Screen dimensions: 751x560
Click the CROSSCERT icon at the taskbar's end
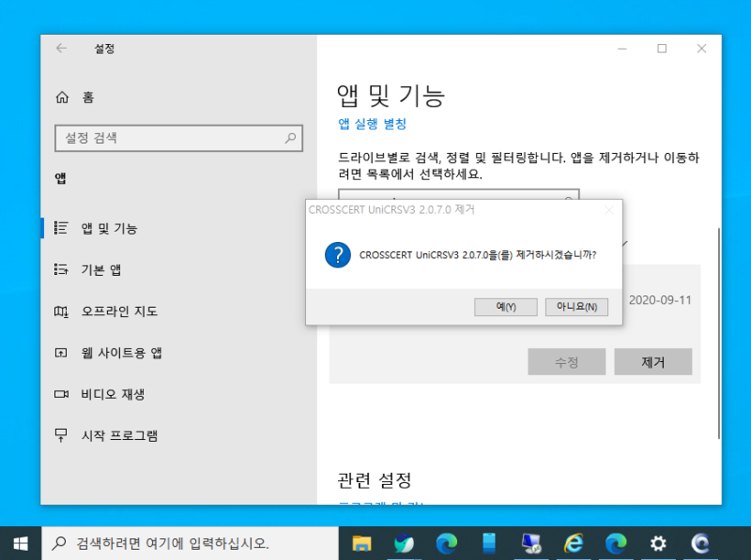[x=699, y=543]
